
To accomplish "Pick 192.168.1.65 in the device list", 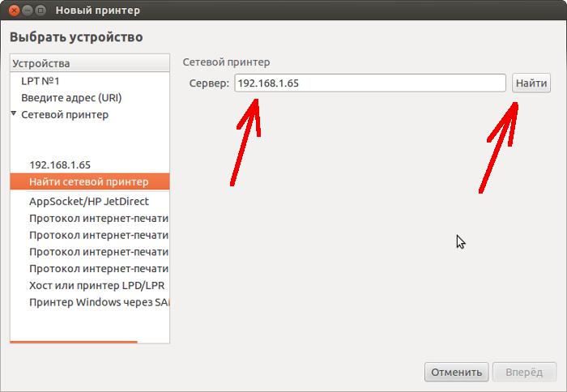I will pyautogui.click(x=60, y=164).
